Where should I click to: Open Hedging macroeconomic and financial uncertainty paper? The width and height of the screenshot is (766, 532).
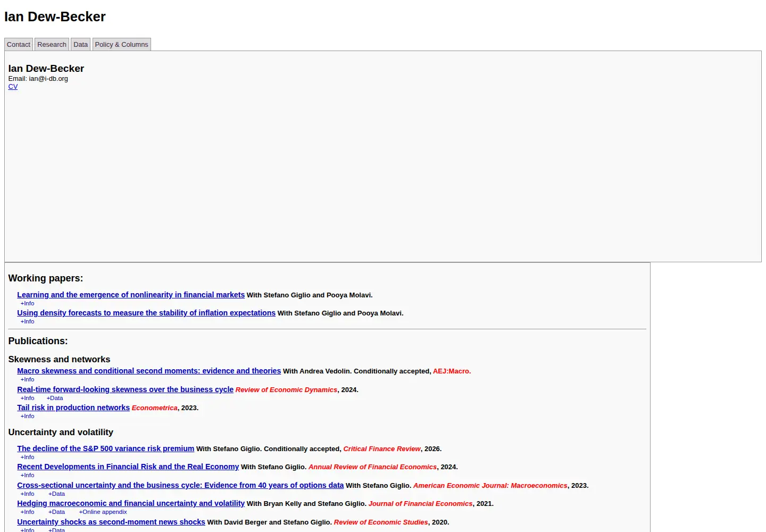pos(131,503)
